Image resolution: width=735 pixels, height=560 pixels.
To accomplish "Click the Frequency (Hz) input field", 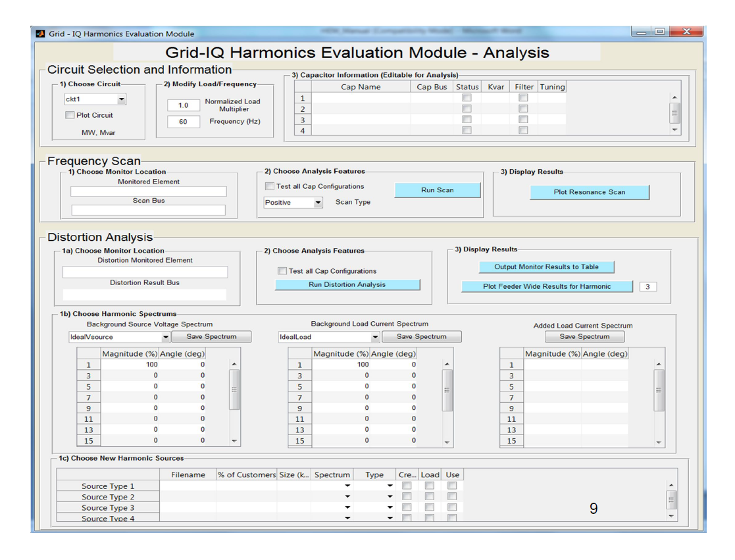I will click(x=183, y=121).
